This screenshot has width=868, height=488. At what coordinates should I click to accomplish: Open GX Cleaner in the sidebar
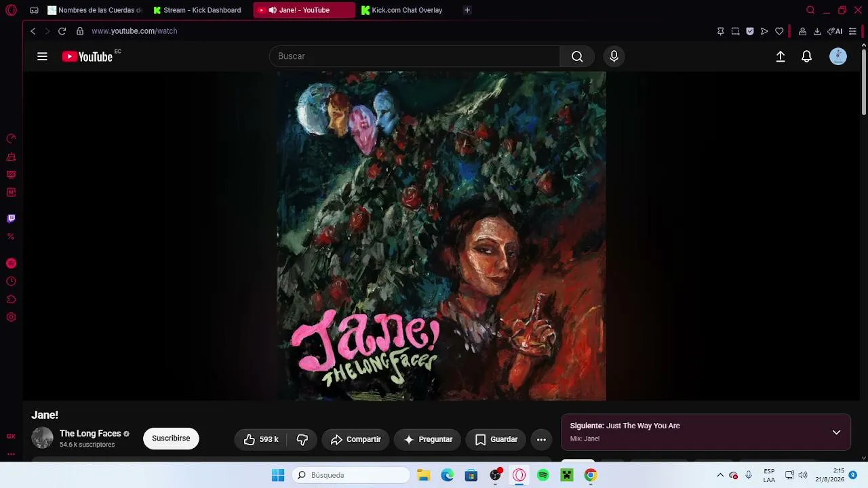click(x=11, y=157)
